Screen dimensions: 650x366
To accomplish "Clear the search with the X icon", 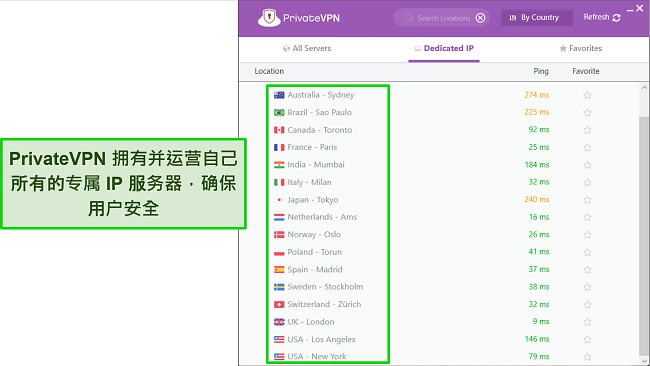I will point(480,18).
